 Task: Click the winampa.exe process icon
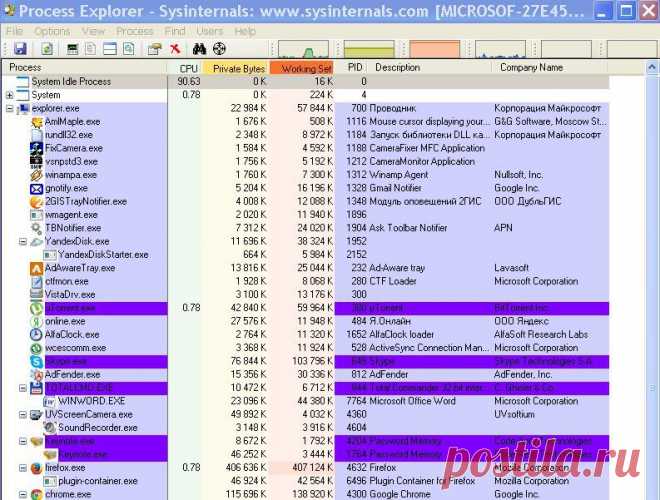coord(36,175)
